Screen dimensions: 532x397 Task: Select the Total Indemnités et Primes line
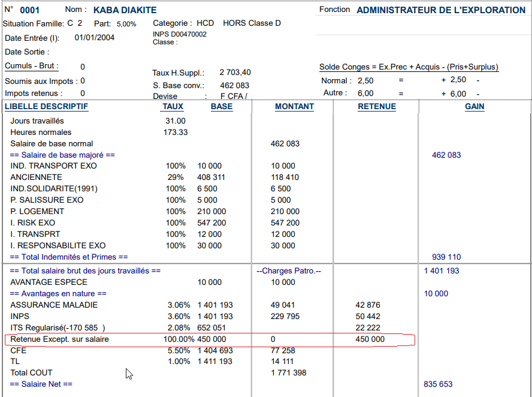[x=69, y=257]
